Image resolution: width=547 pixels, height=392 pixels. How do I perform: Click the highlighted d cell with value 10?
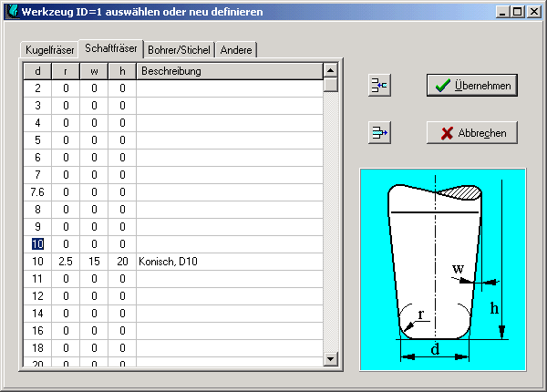(37, 244)
